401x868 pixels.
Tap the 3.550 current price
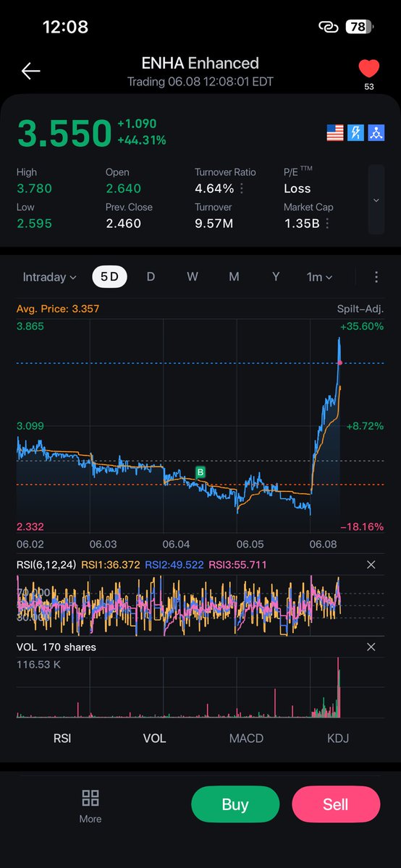pos(64,134)
